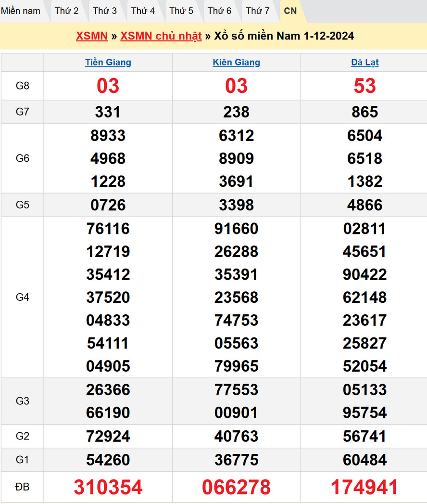Click the G1 number 54260

click(108, 460)
